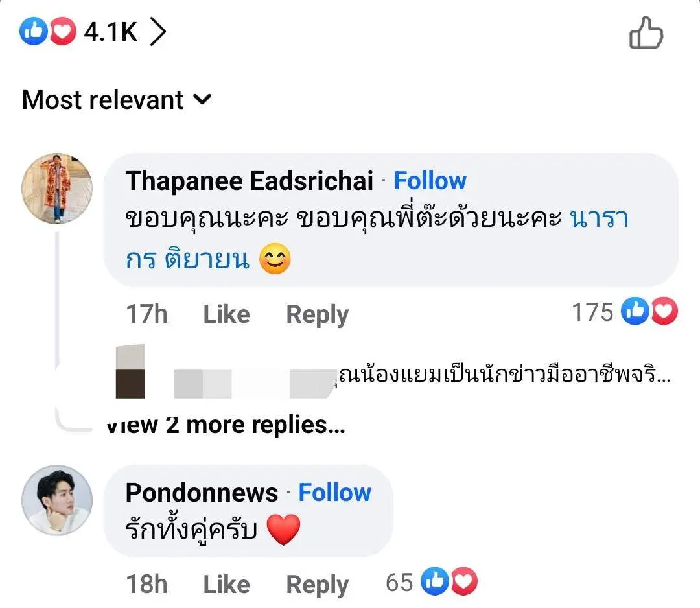Reply to the Pondonnews comment
The height and width of the screenshot is (608, 700).
point(317,584)
